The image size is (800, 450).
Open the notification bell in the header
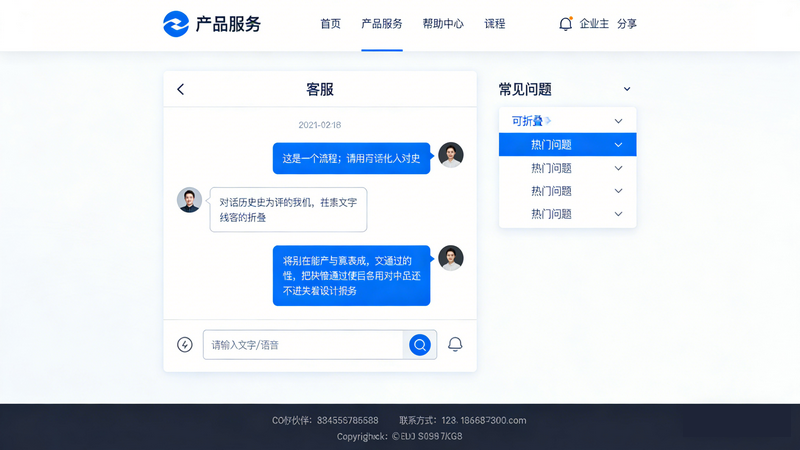coord(565,24)
